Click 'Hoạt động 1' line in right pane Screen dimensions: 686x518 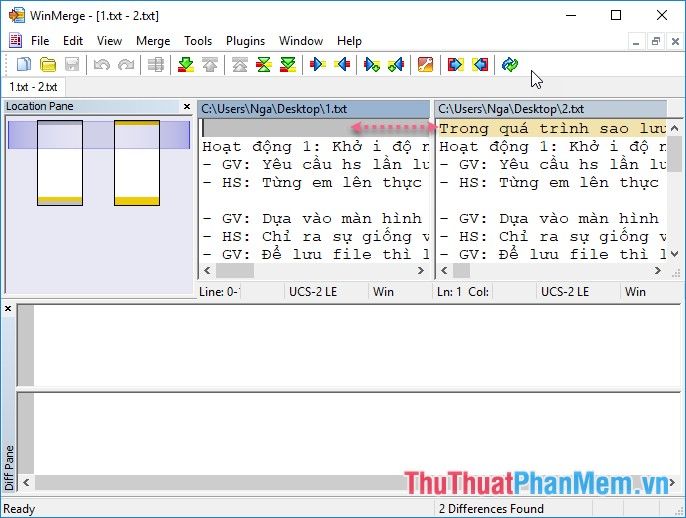pyautogui.click(x=552, y=147)
